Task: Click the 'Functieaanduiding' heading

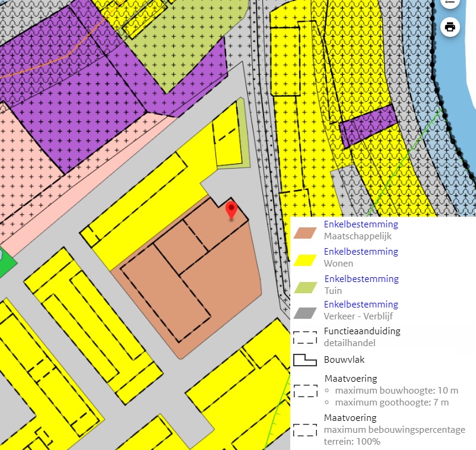Action: [362, 331]
